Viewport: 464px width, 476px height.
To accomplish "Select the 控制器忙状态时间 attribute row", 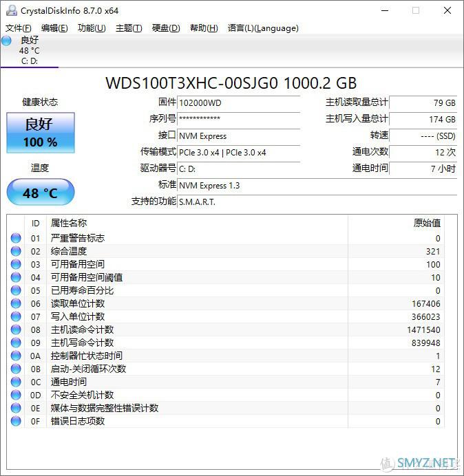I will (x=226, y=356).
